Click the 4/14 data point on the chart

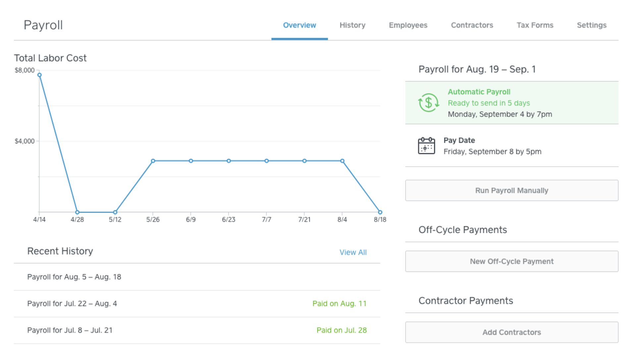(39, 74)
